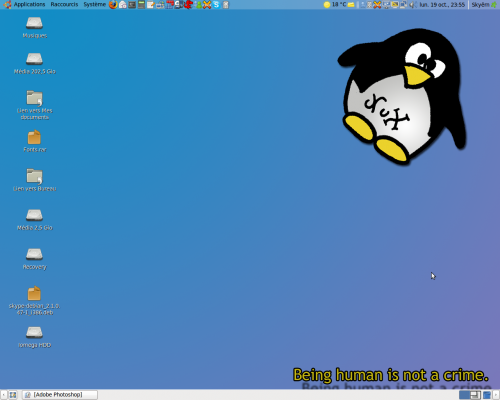Launch Firefox from the top panel
Screen dimensions: 500x400
click(x=113, y=5)
